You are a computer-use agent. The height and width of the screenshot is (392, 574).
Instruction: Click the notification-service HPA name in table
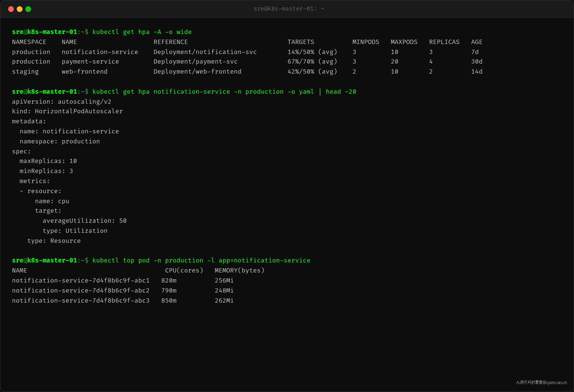[x=100, y=52]
